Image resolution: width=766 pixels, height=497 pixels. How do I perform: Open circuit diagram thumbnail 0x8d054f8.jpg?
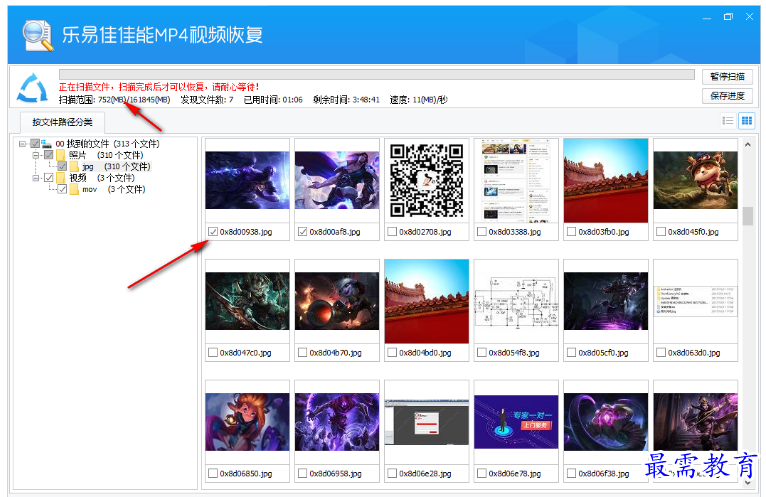coord(516,301)
